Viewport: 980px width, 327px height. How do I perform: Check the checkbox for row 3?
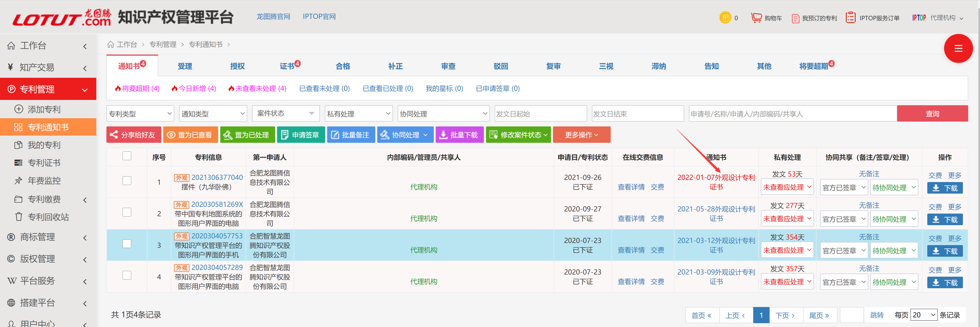[127, 244]
